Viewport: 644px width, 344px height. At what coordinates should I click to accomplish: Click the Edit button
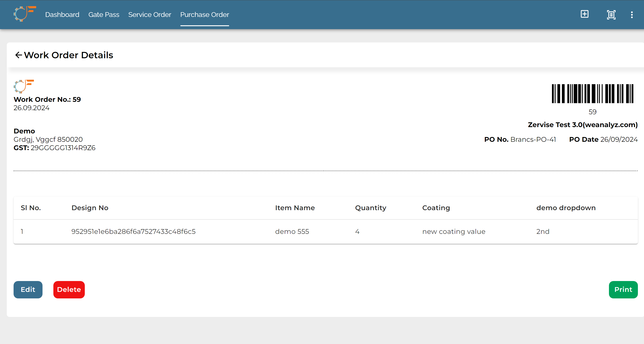point(28,290)
